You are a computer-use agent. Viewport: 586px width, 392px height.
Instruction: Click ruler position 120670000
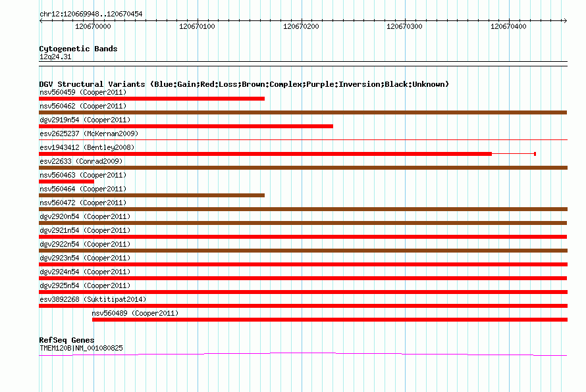pos(93,26)
